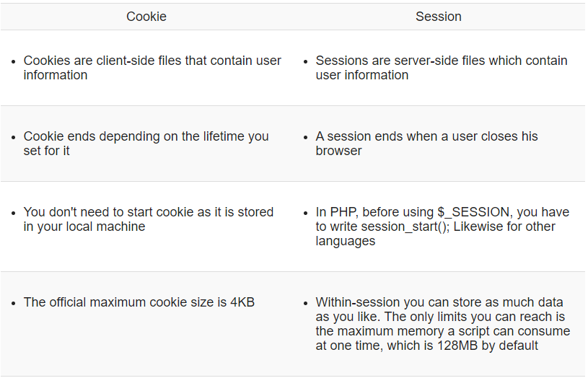Click the bullet before 'Cookies are client-side files'
The width and height of the screenshot is (588, 378).
click(x=14, y=61)
